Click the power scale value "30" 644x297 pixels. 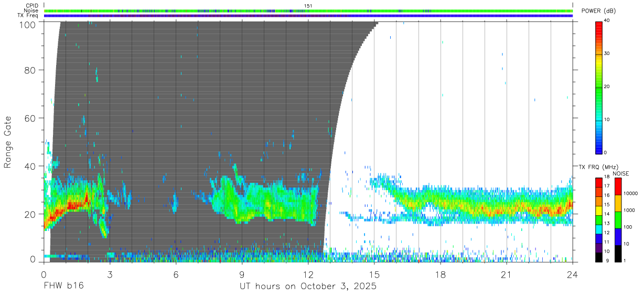click(608, 54)
